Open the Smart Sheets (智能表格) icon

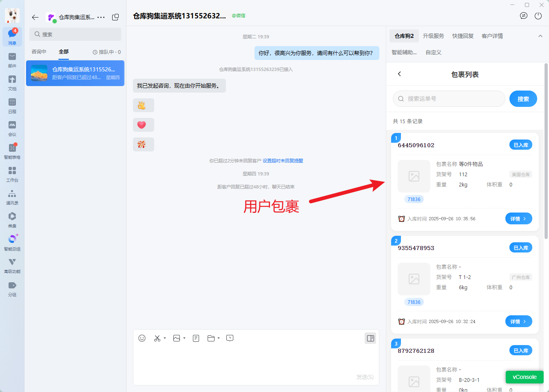12,151
